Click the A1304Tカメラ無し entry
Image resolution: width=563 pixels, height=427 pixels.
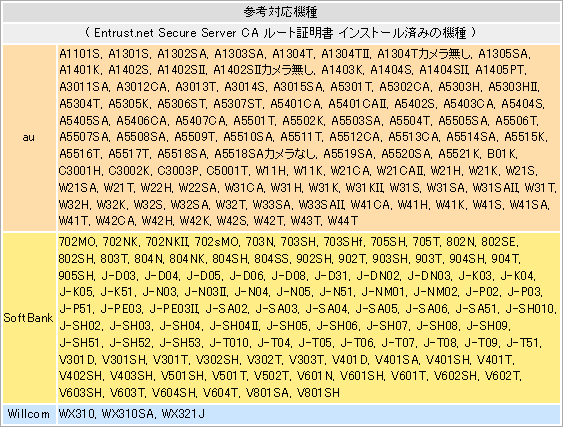(425, 54)
